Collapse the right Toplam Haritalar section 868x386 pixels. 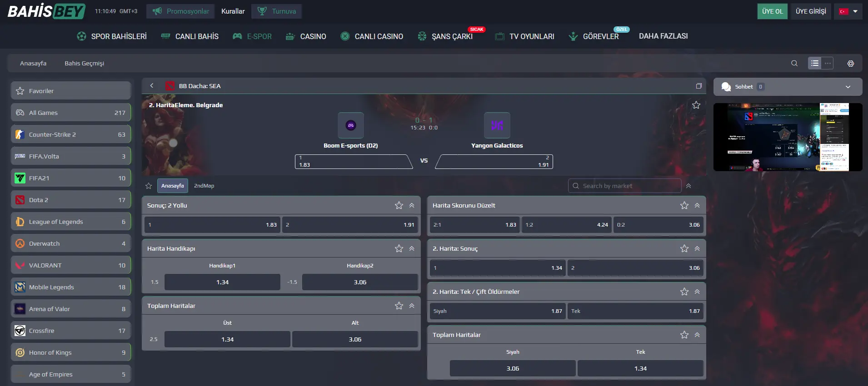(697, 335)
